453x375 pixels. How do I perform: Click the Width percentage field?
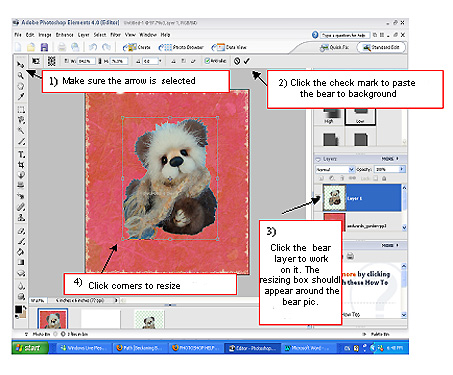pyautogui.click(x=86, y=61)
